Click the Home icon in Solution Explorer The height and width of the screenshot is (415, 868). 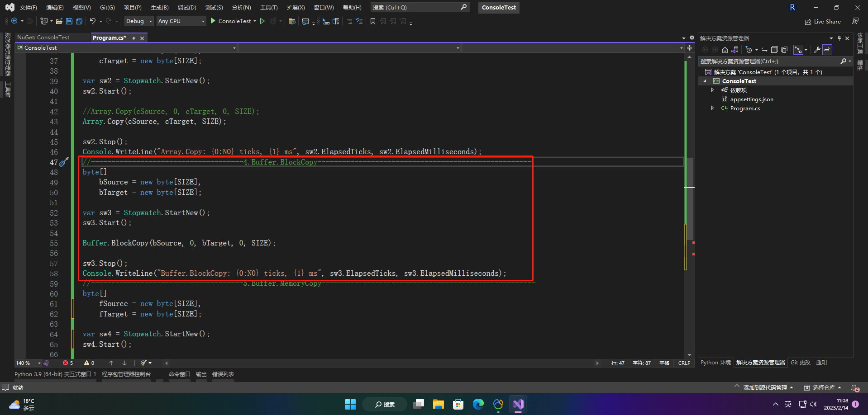[x=725, y=50]
